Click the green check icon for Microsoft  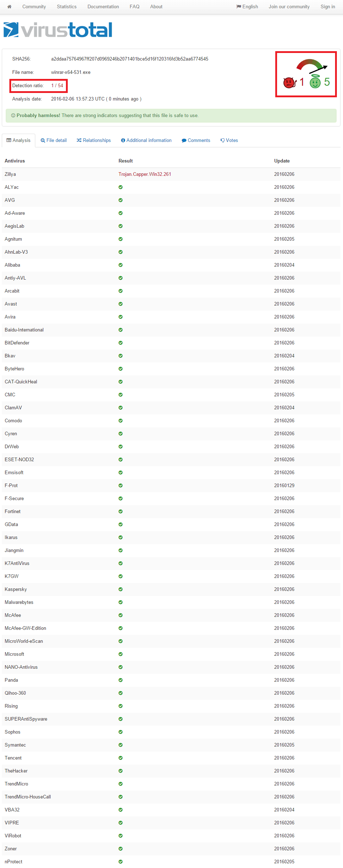[121, 654]
